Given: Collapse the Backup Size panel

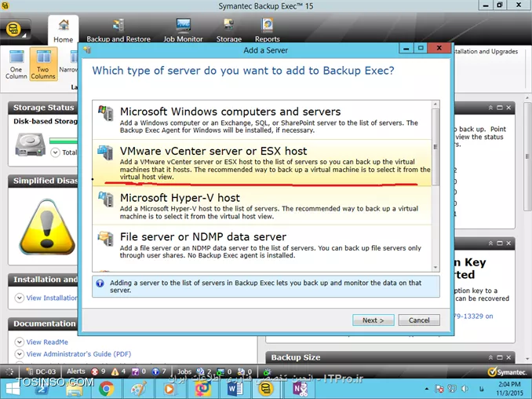Looking at the screenshot, I should click(490, 357).
